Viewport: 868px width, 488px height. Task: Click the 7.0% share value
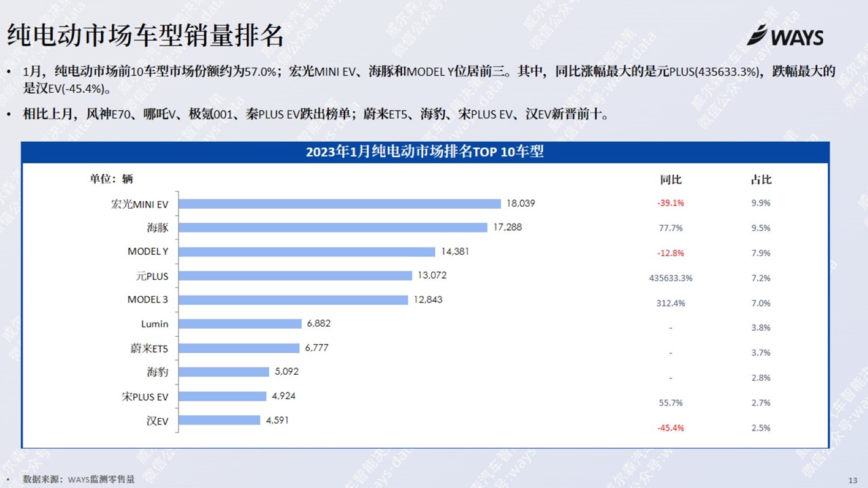[x=761, y=303]
